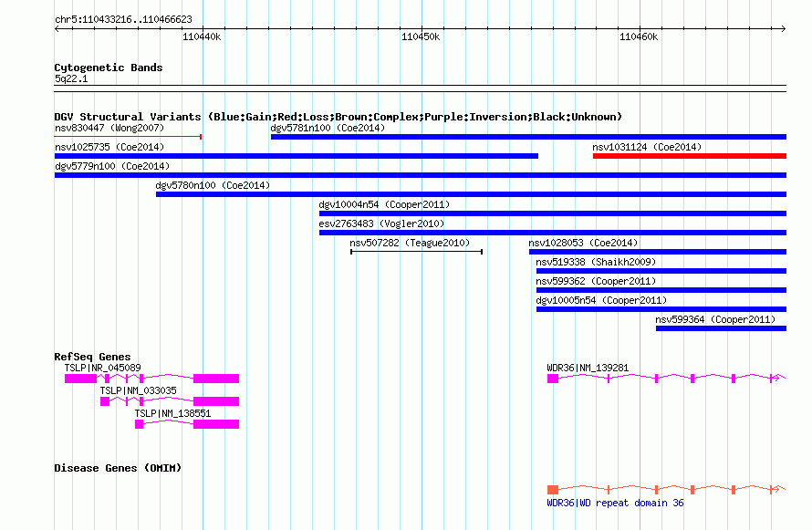Select the magenta WDR36 RefSeq gene glyph
Screen dimensions: 812x530
(x=667, y=379)
